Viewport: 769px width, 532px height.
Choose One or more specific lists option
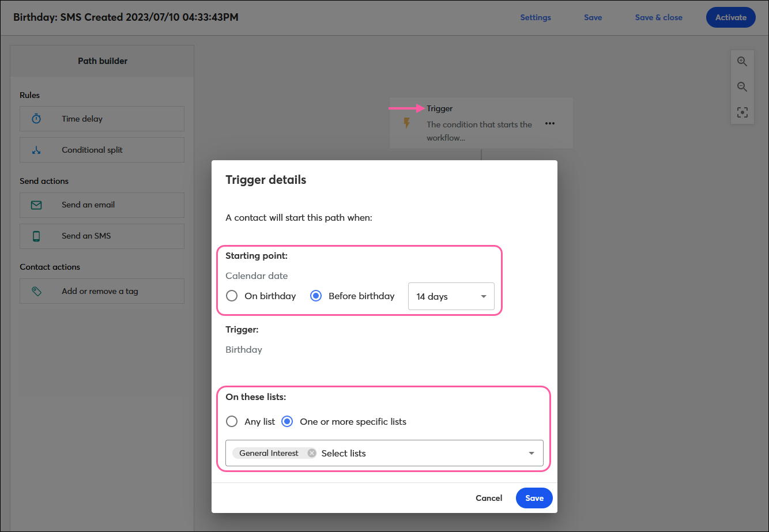[287, 421]
